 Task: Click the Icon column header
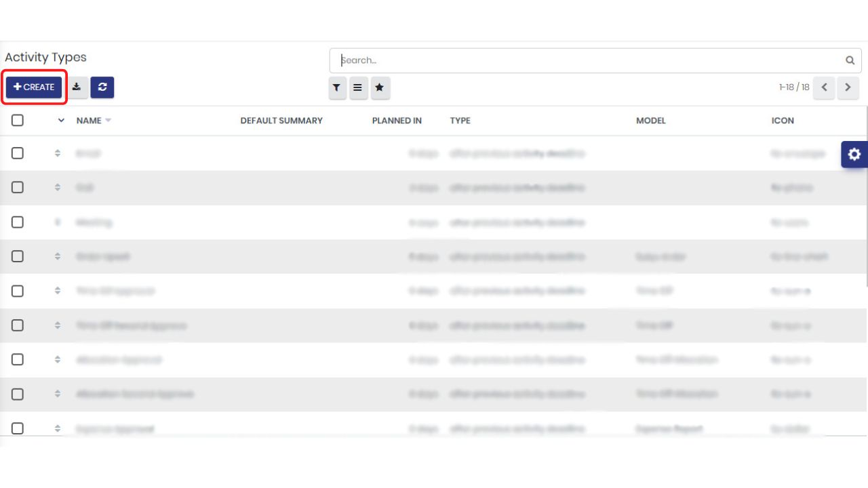pos(783,121)
